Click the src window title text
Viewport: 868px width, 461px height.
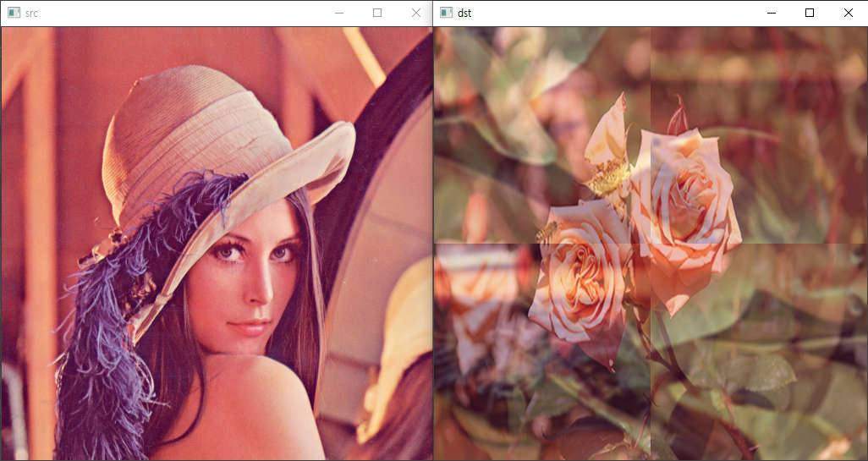coord(31,14)
